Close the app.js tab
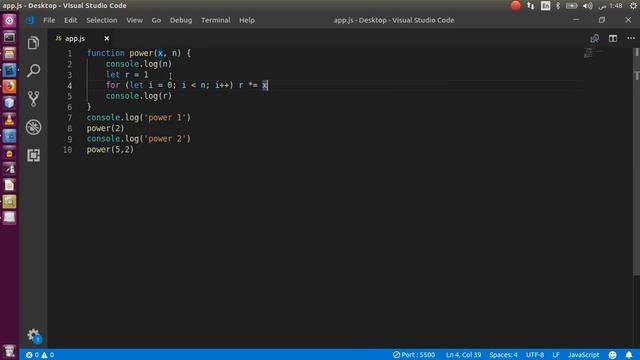This screenshot has width=640, height=360. click(107, 38)
